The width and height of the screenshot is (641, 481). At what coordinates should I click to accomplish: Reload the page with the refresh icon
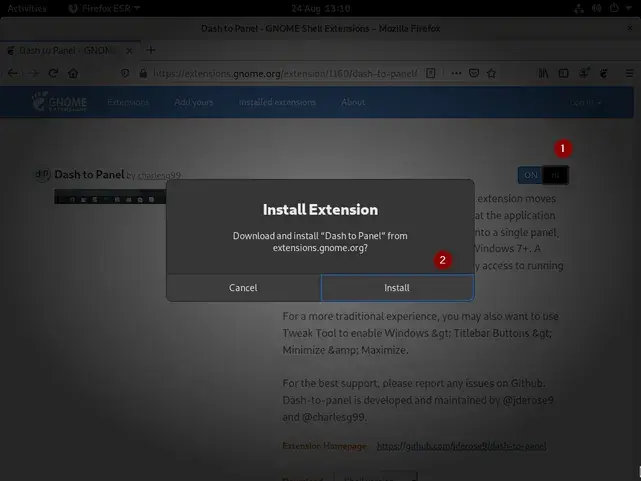[x=53, y=73]
